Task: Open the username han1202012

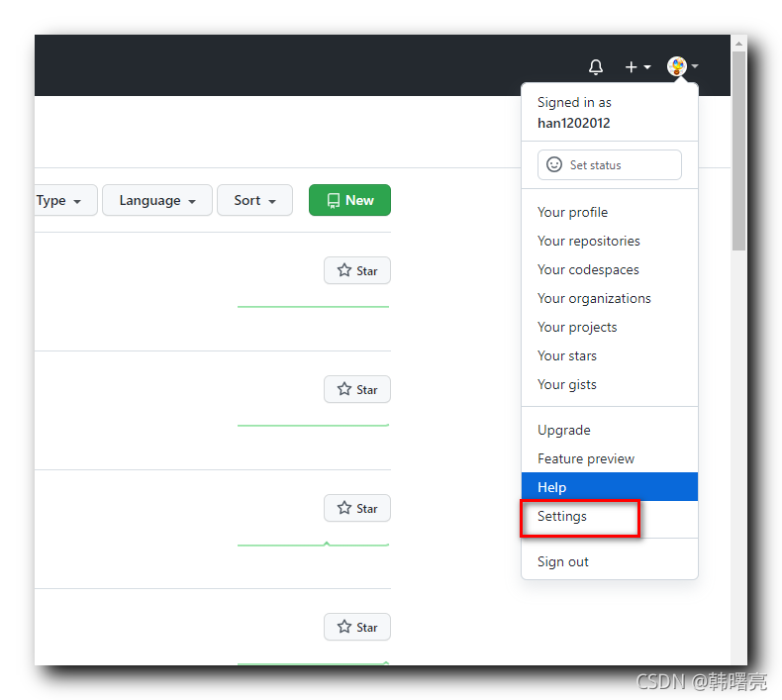Action: coord(573,123)
